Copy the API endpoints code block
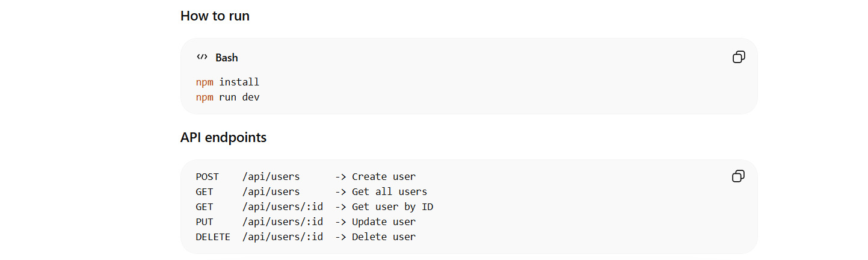Screen dimensions: 868x260 [x=739, y=176]
